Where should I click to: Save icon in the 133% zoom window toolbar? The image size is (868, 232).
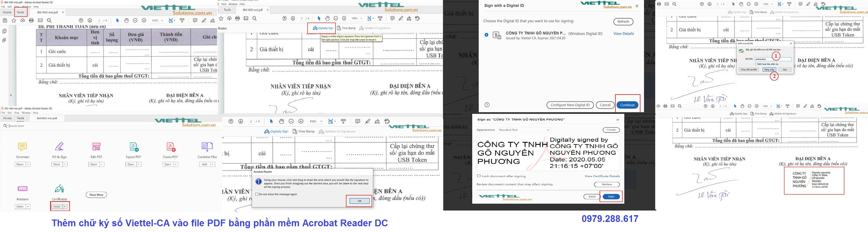click(x=5, y=21)
